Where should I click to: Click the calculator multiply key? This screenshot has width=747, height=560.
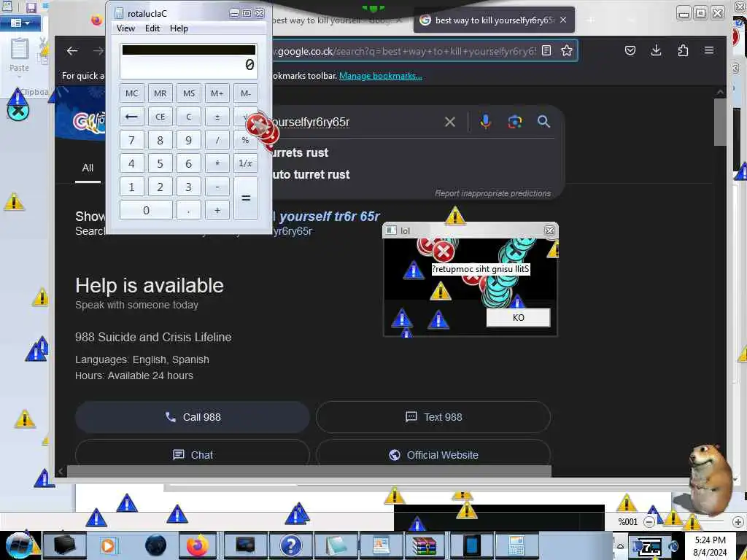[x=217, y=163]
